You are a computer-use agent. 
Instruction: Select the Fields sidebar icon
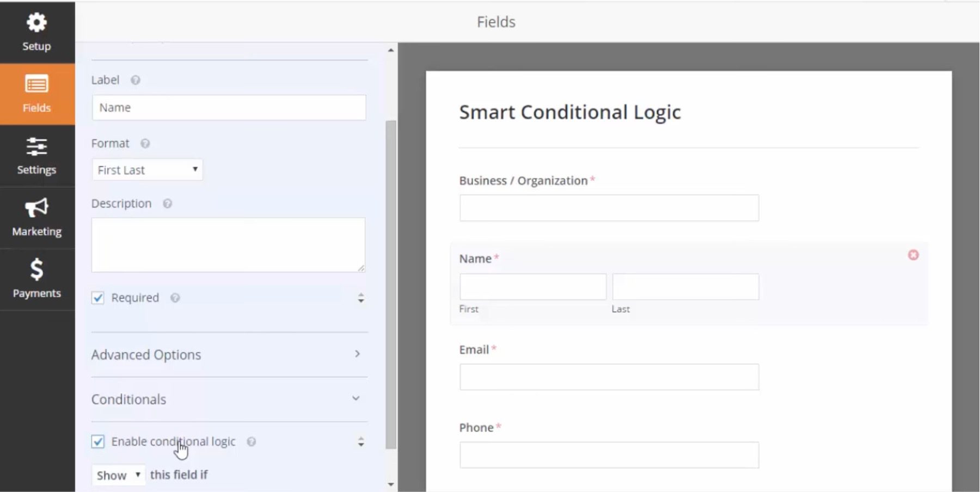click(x=36, y=94)
